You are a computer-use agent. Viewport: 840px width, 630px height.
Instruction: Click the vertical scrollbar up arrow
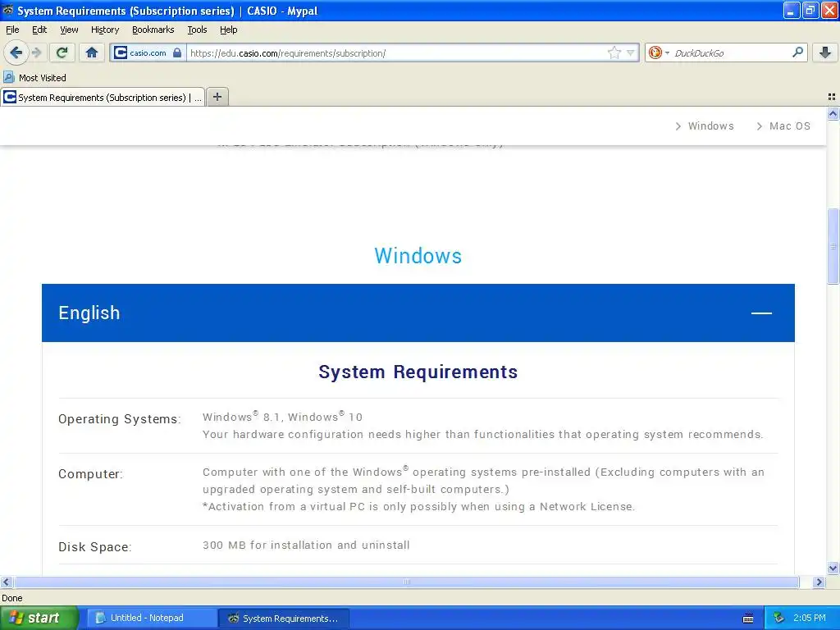pos(833,113)
